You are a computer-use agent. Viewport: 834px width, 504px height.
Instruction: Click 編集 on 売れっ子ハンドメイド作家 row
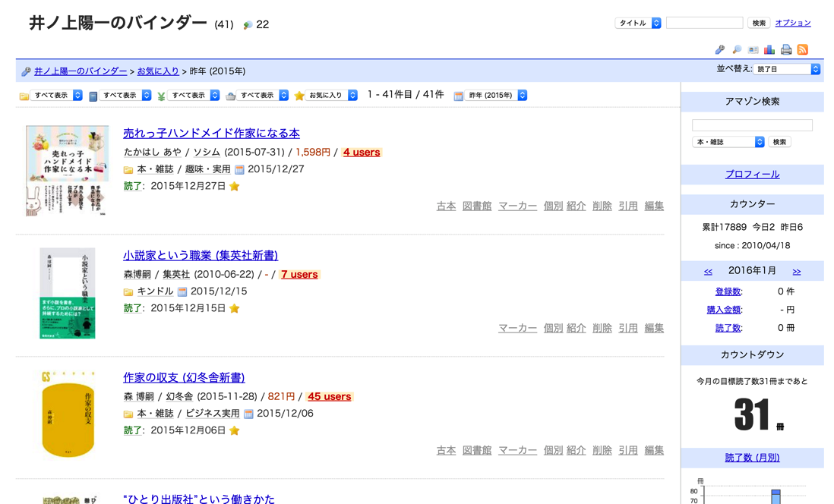[x=654, y=206]
